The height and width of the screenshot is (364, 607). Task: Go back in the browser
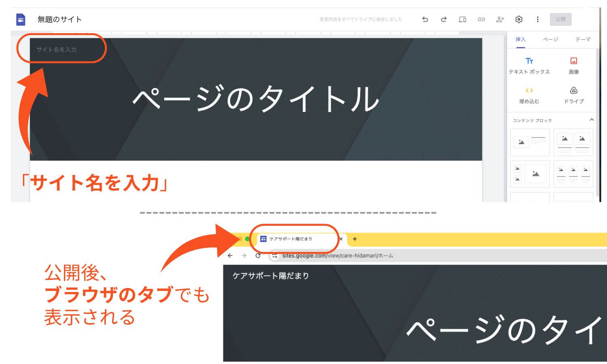[x=230, y=256]
